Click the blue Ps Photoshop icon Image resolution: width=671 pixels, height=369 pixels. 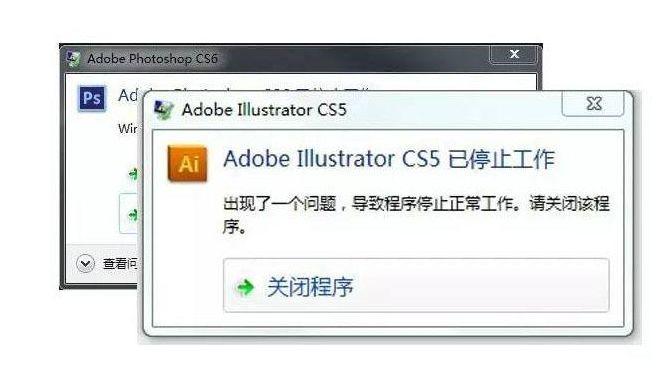coord(92,98)
